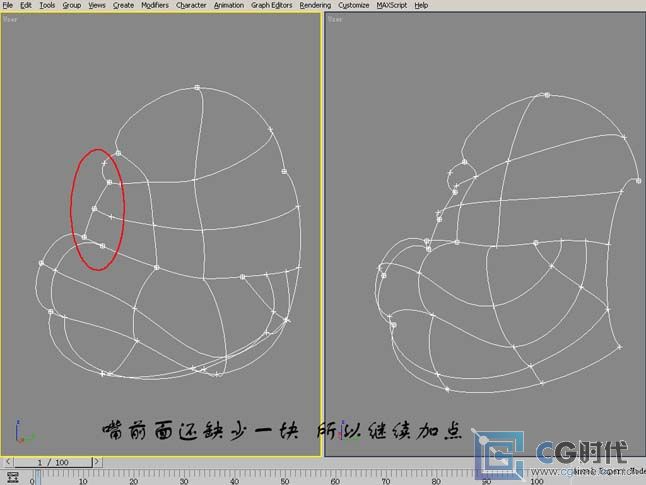The image size is (646, 485).
Task: Open the MAXScript menu
Action: [391, 5]
